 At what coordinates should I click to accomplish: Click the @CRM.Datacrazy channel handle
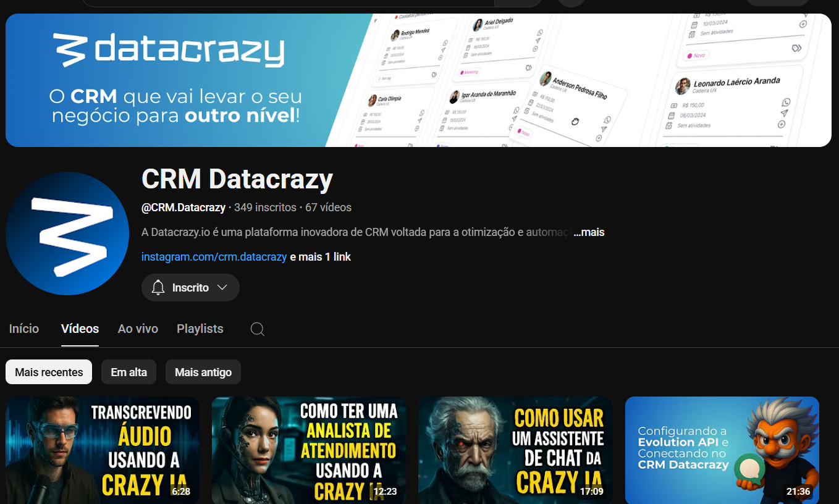[x=183, y=208]
